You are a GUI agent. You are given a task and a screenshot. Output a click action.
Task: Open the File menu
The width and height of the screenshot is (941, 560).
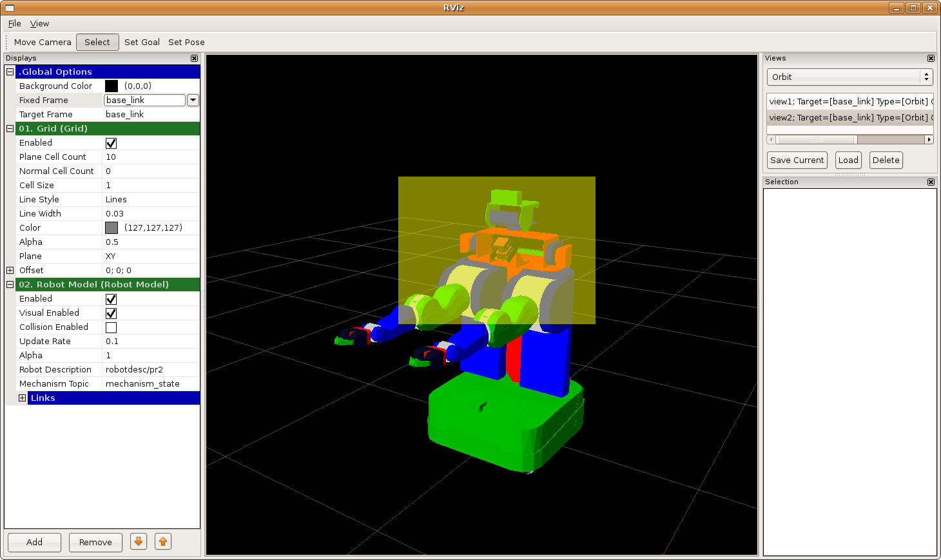point(14,24)
